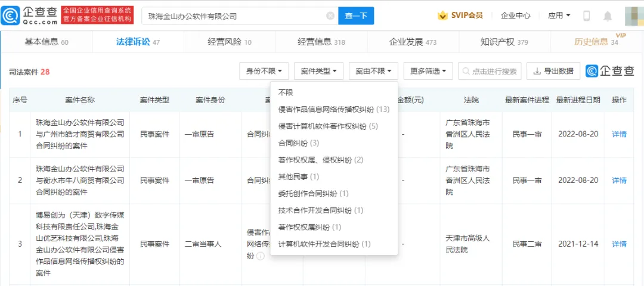The image size is (644, 286).
Task: Open 企业中心 link
Action: 515,15
